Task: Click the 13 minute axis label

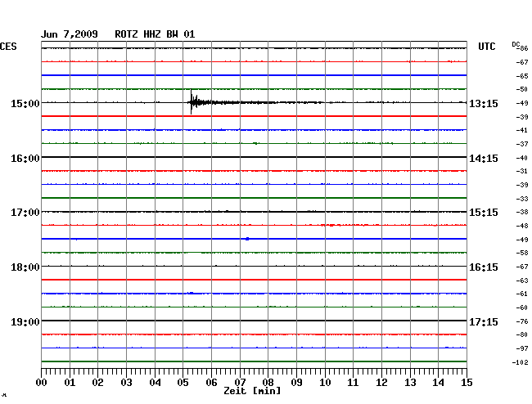Action: click(x=410, y=383)
